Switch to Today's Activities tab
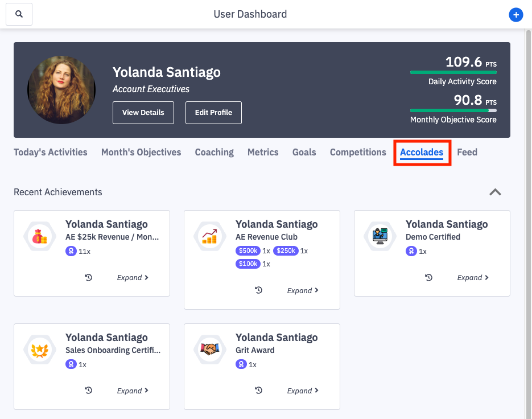The image size is (532, 419). (x=51, y=153)
